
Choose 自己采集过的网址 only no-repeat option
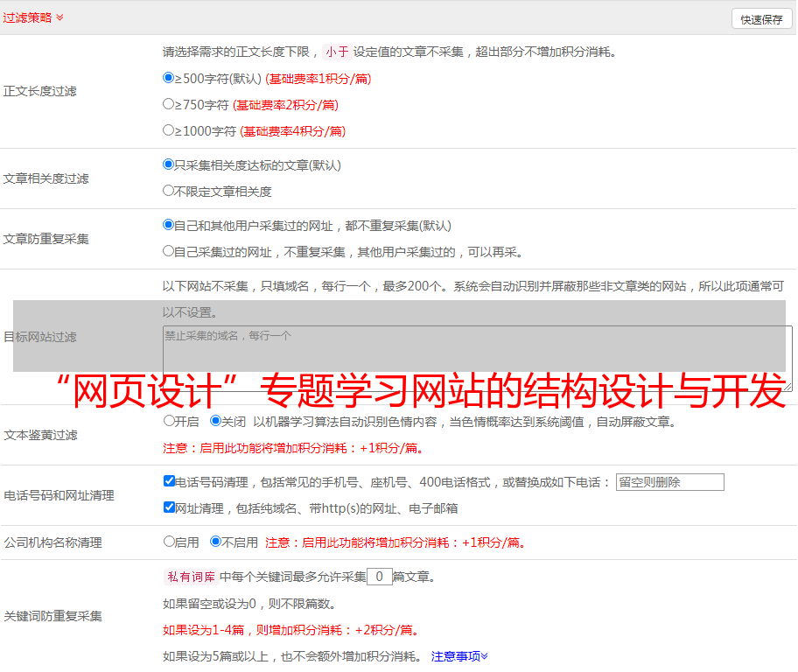click(169, 251)
